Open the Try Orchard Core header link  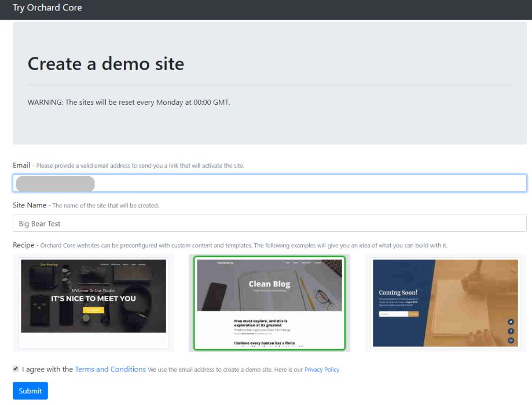47,8
